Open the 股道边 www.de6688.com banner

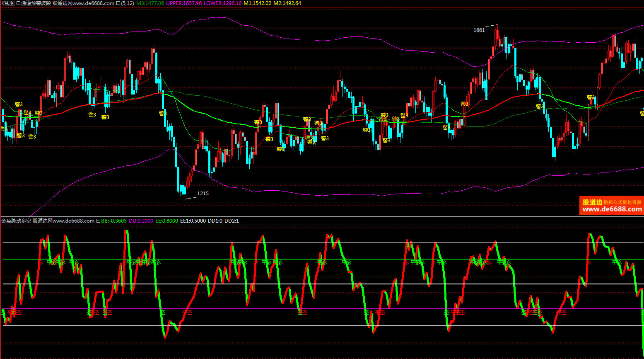611,206
